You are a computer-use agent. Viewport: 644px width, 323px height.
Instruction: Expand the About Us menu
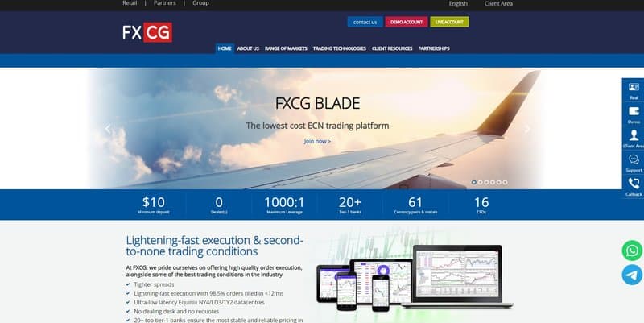(x=248, y=48)
